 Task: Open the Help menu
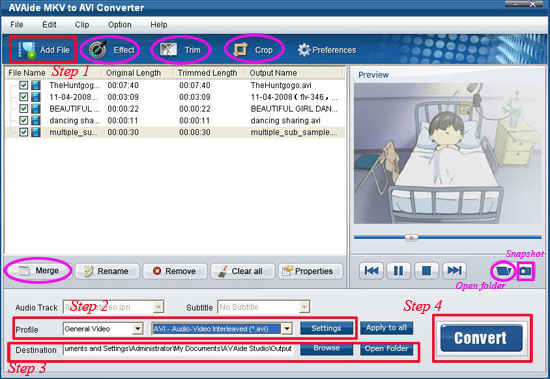(159, 25)
